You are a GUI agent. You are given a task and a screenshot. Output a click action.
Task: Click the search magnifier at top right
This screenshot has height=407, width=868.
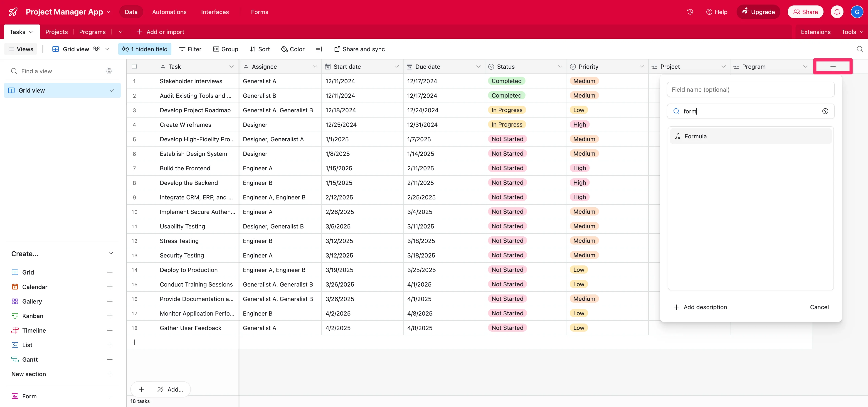(x=860, y=49)
